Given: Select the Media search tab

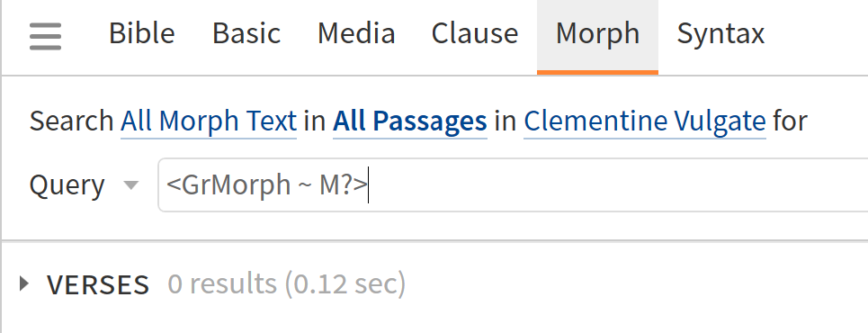Looking at the screenshot, I should [x=356, y=33].
